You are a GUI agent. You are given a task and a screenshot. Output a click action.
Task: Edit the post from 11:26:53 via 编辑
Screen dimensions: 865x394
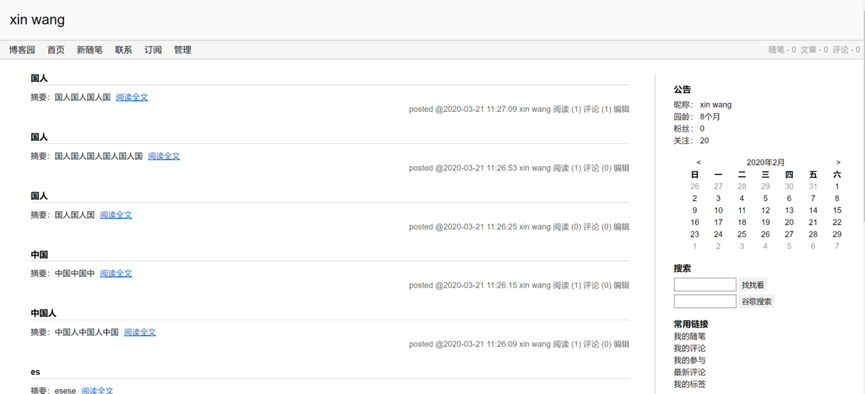(x=622, y=168)
